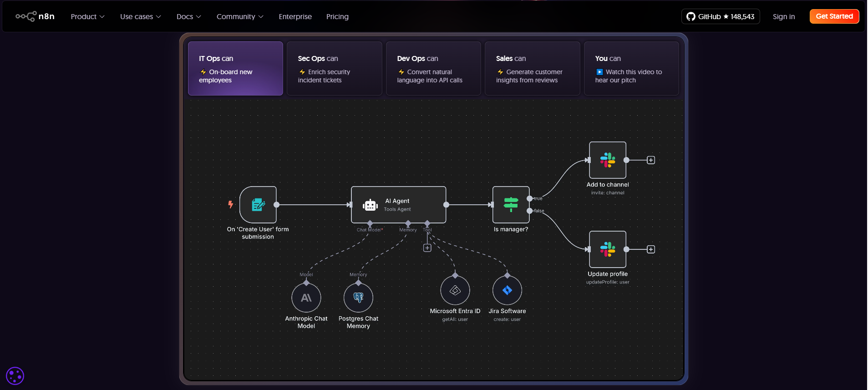This screenshot has width=868, height=390.
Task: Select the Anthropic Chat Model node
Action: tap(306, 298)
